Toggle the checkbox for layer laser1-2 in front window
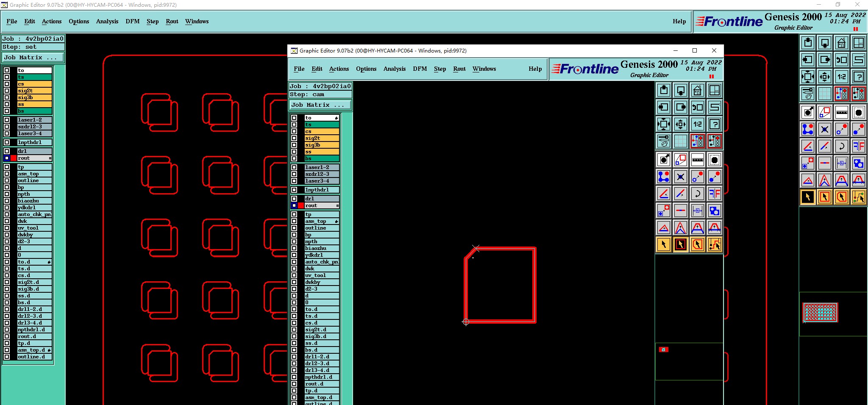 click(x=294, y=167)
